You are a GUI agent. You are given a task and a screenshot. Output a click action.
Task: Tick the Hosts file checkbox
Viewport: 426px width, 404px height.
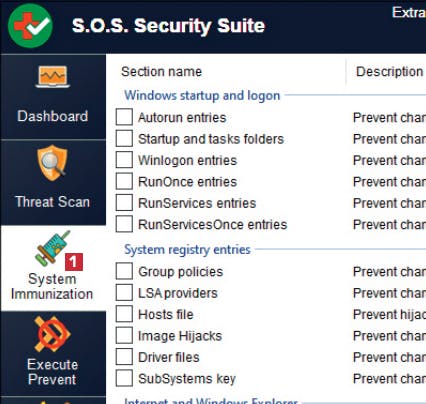pos(124,314)
